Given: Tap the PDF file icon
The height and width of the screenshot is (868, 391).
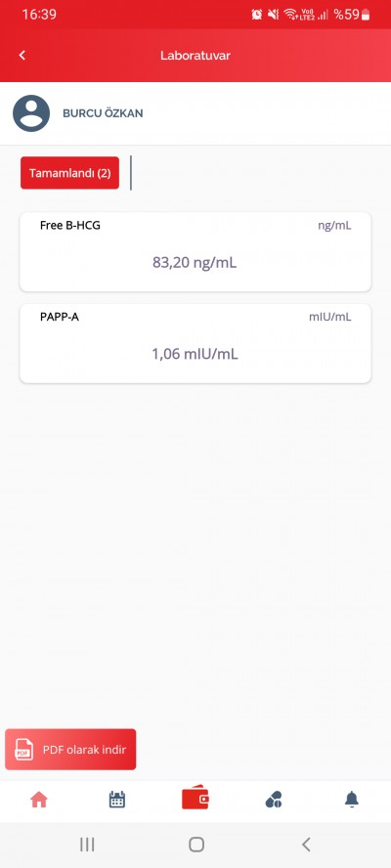Looking at the screenshot, I should pyautogui.click(x=23, y=749).
